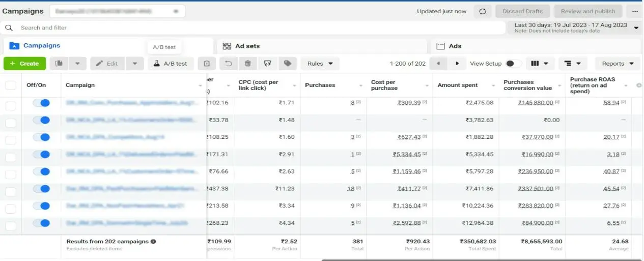644x261 pixels.
Task: Click the Duplicate campaign icon
Action: [x=60, y=64]
